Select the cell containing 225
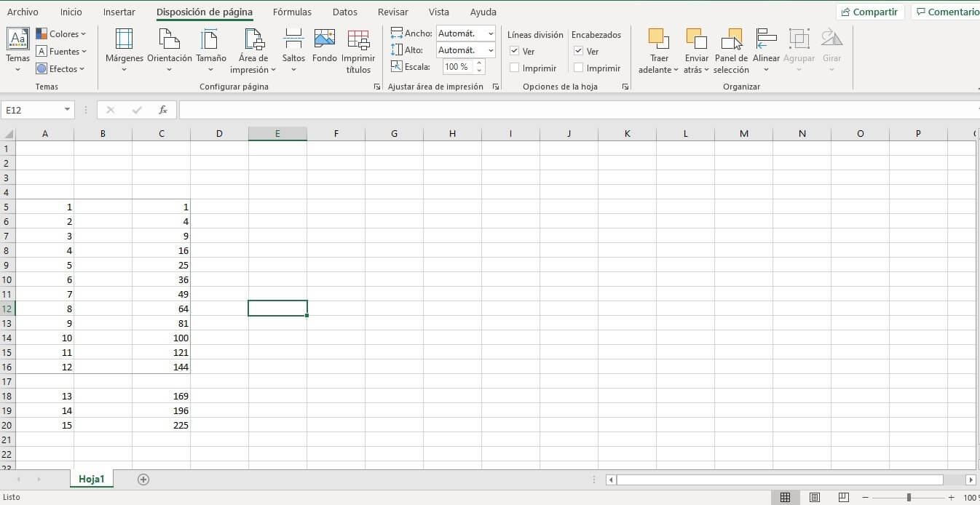This screenshot has height=505, width=980. 161,425
